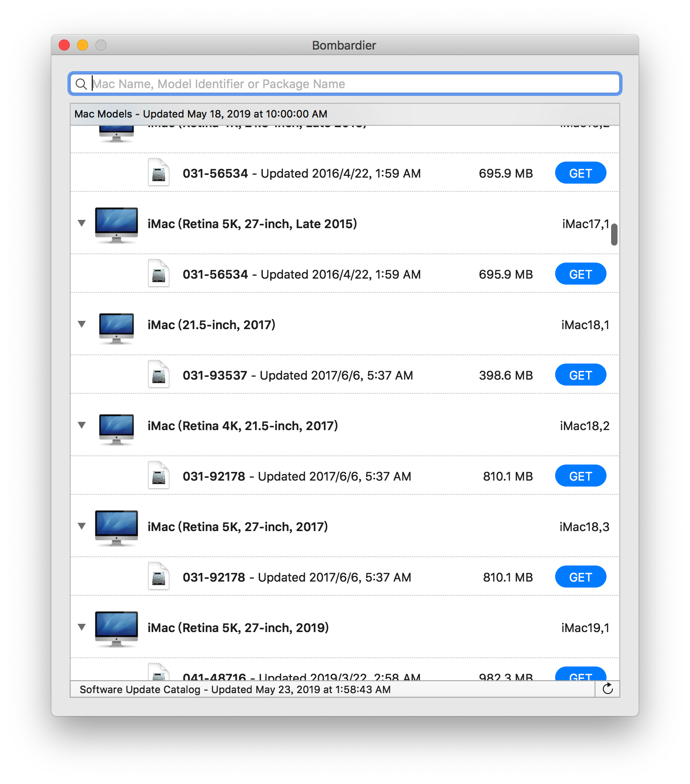Click Software Update Catalog status text
Screen dimensions: 690x784
pos(235,689)
